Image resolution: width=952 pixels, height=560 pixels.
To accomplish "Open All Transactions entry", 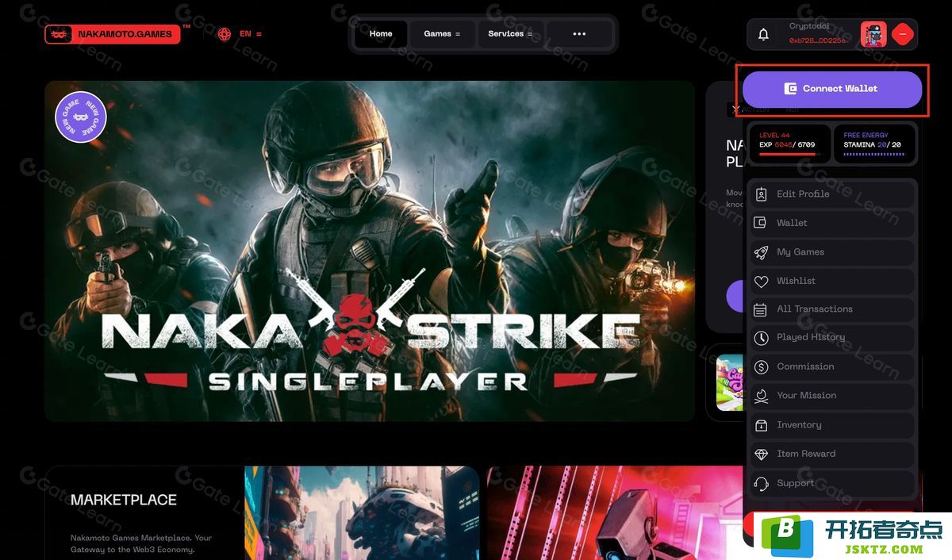I will pyautogui.click(x=832, y=309).
